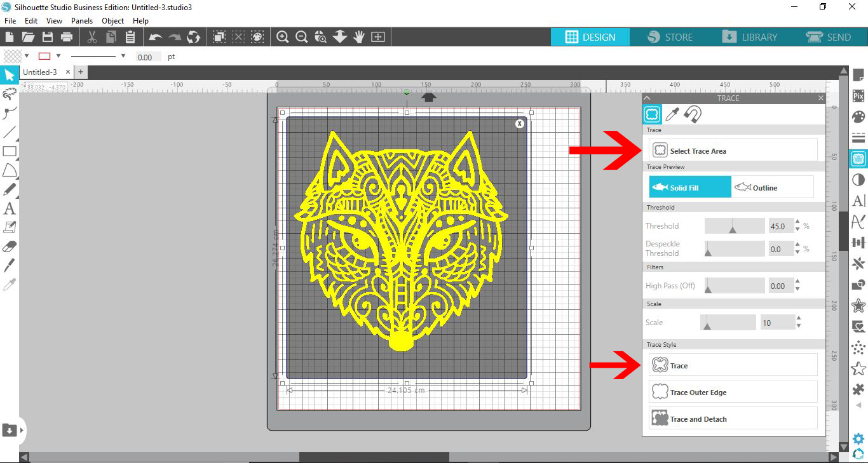The image size is (868, 463).
Task: Close the TRACE panel
Action: click(x=821, y=98)
